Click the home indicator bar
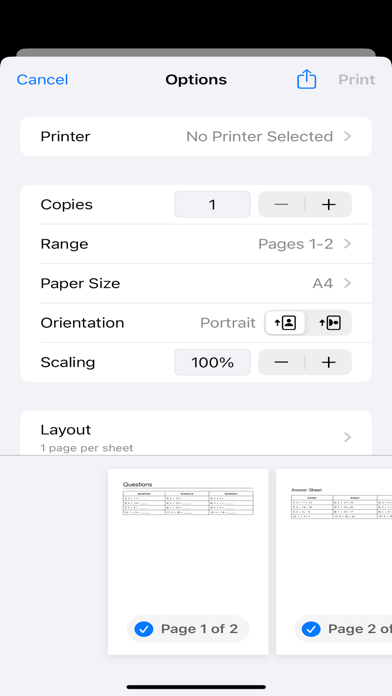The image size is (392, 696). tap(196, 687)
